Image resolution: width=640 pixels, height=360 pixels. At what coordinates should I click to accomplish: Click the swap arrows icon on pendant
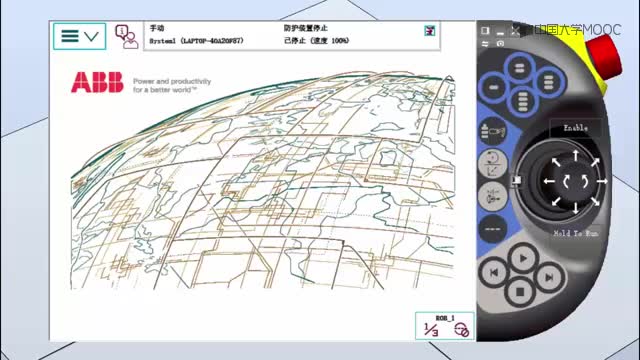click(485, 44)
